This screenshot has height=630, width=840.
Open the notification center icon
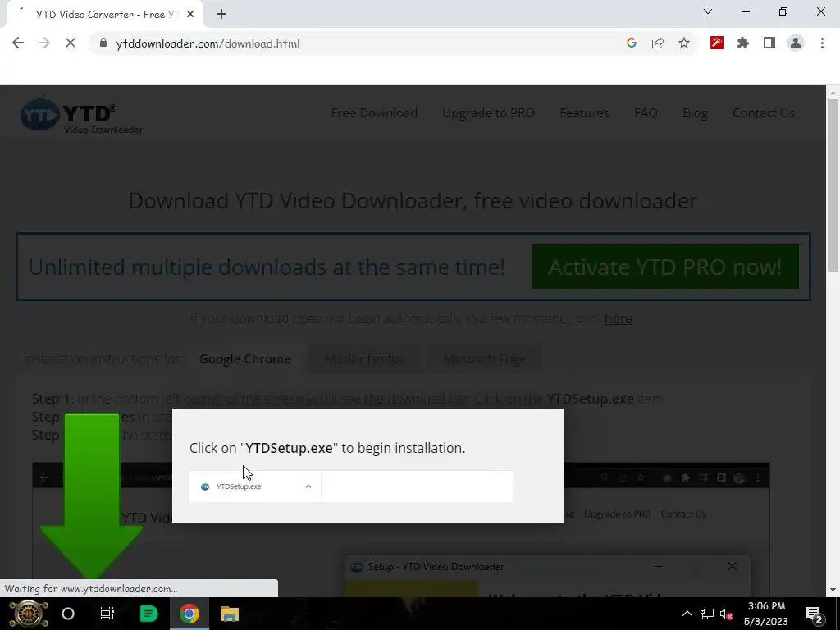tap(815, 614)
